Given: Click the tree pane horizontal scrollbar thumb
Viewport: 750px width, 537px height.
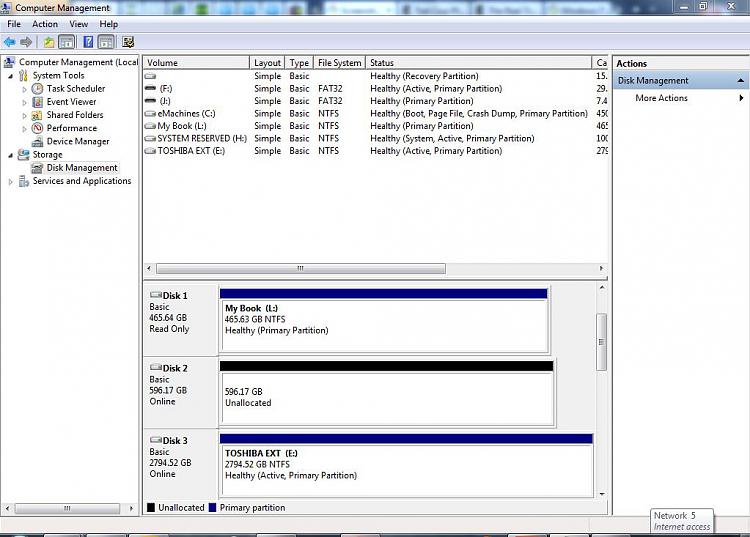Looking at the screenshot, I should pyautogui.click(x=67, y=508).
